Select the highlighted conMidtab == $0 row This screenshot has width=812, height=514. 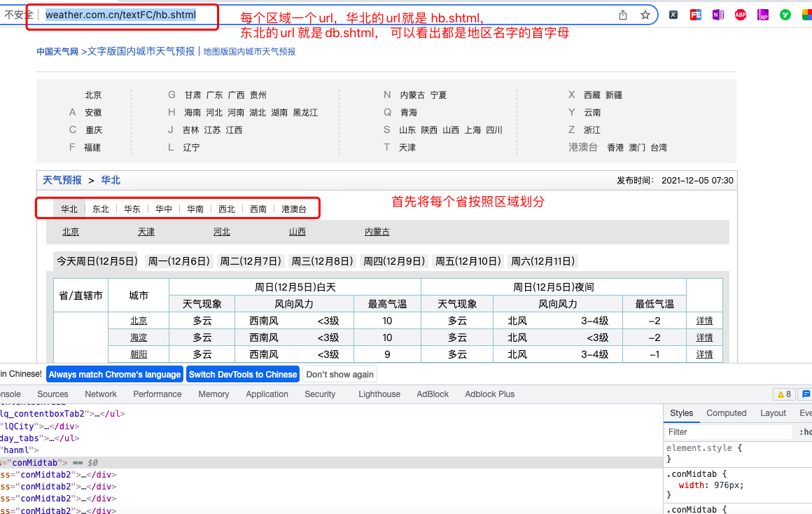(x=331, y=463)
